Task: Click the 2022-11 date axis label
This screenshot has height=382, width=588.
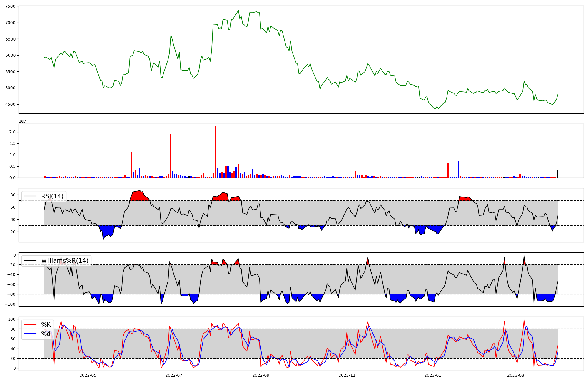Action: click(x=347, y=375)
